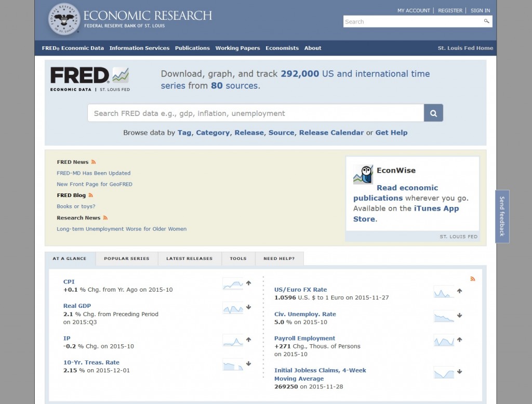
Task: Click the Federal Reserve Bank seal logo
Action: pyautogui.click(x=64, y=19)
